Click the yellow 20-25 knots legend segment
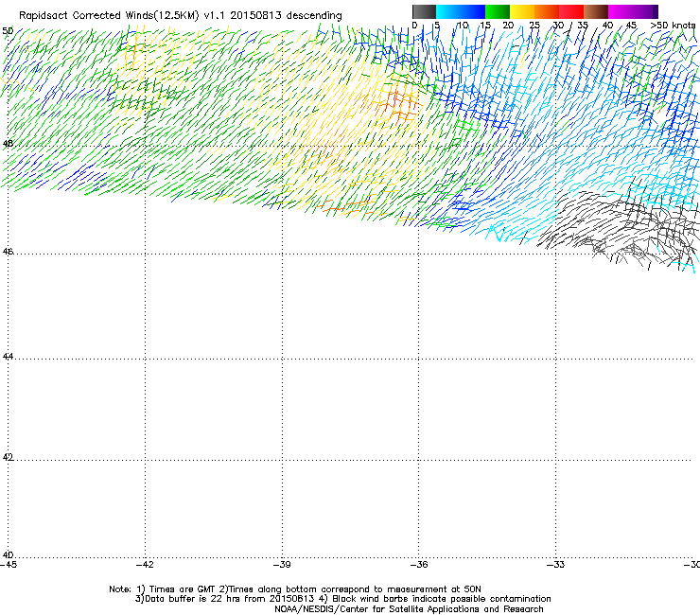Viewport: 700px width, 615px height. (522, 11)
